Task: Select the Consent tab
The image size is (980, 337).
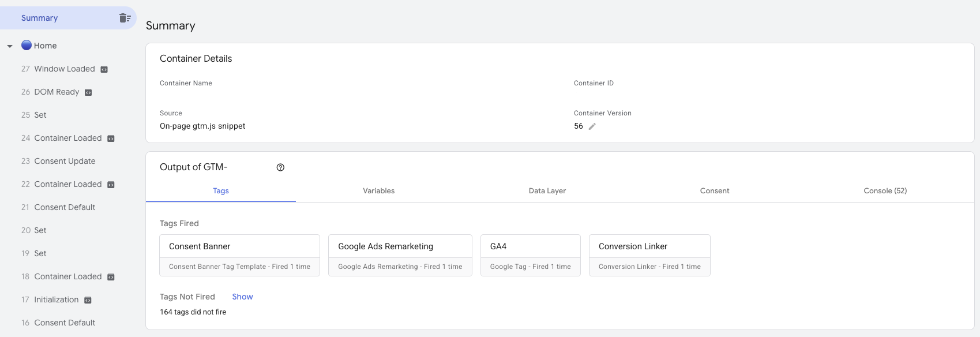Action: click(x=714, y=191)
